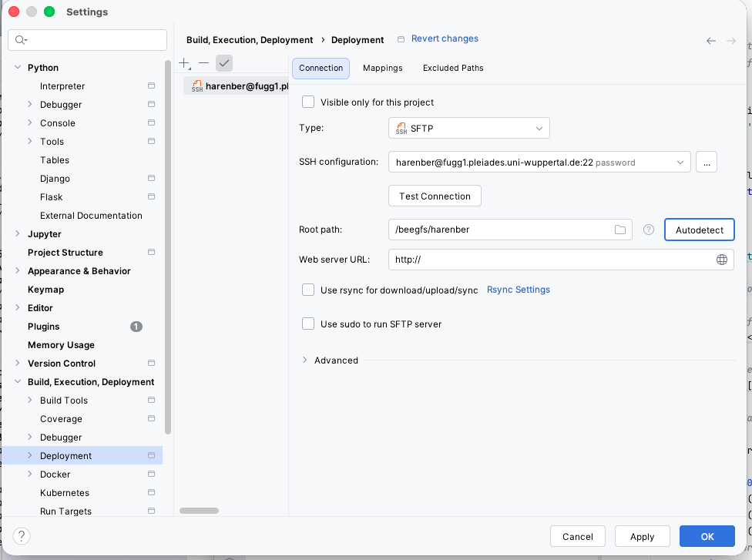Viewport: 752px width, 560px height.
Task: Click the set as default checkmark icon
Action: click(x=224, y=63)
